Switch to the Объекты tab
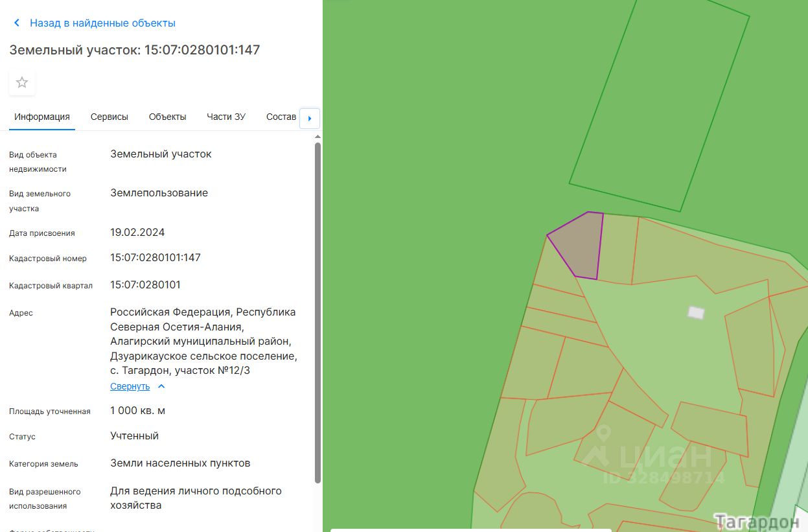 pyautogui.click(x=168, y=117)
